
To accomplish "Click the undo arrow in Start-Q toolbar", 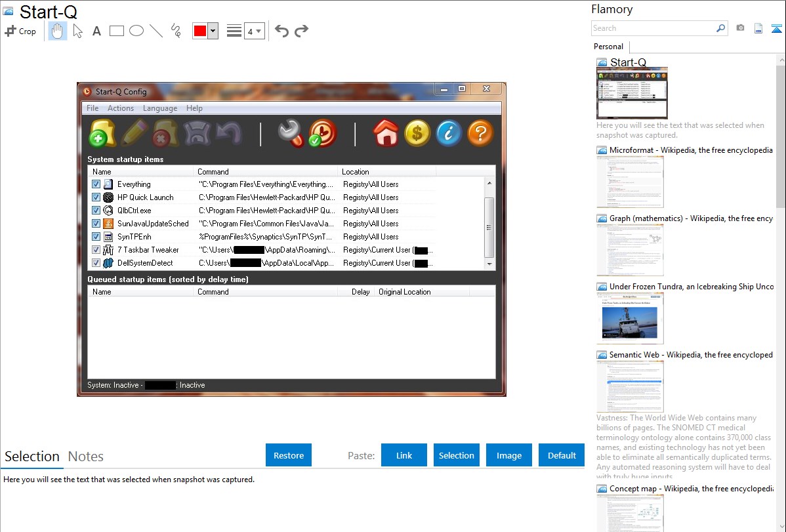I will [x=229, y=133].
